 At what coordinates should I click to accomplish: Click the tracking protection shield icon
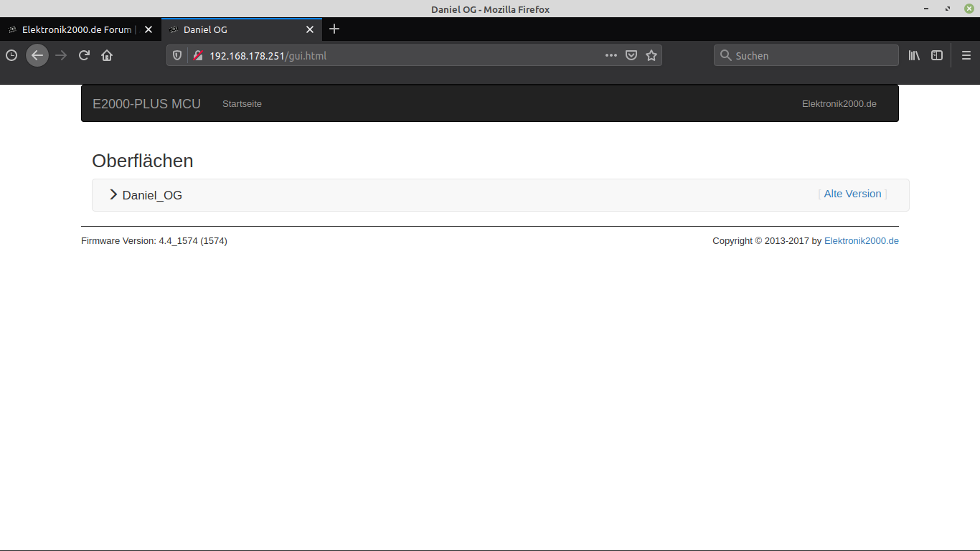177,55
